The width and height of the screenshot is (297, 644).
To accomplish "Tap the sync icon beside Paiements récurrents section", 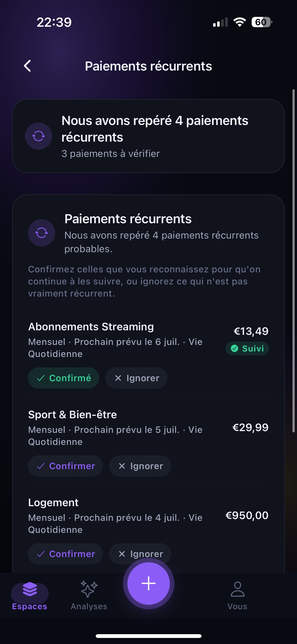I will point(42,233).
